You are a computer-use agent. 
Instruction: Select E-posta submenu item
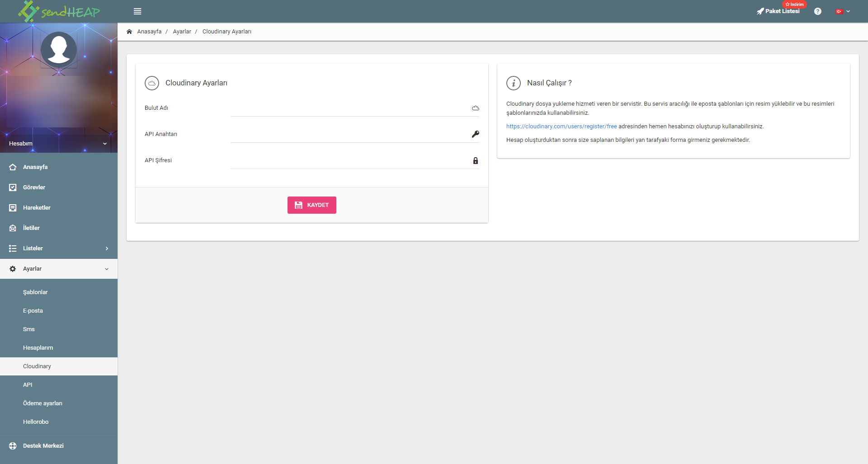click(x=59, y=311)
